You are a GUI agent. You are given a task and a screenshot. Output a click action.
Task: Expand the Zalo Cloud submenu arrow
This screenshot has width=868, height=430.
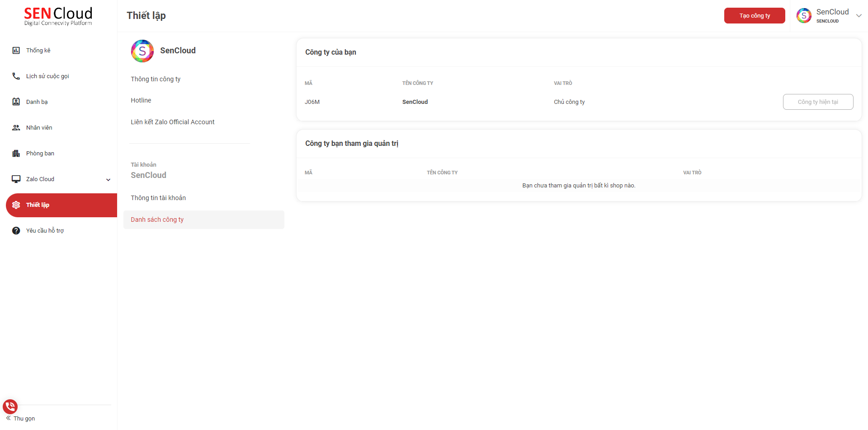click(108, 180)
